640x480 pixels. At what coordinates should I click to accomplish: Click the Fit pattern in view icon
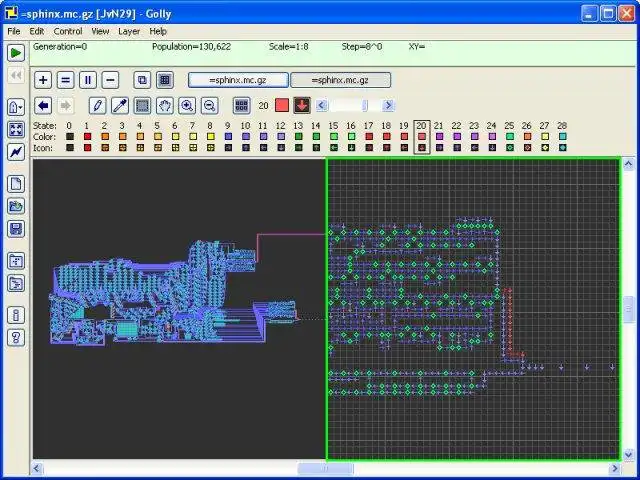16,130
